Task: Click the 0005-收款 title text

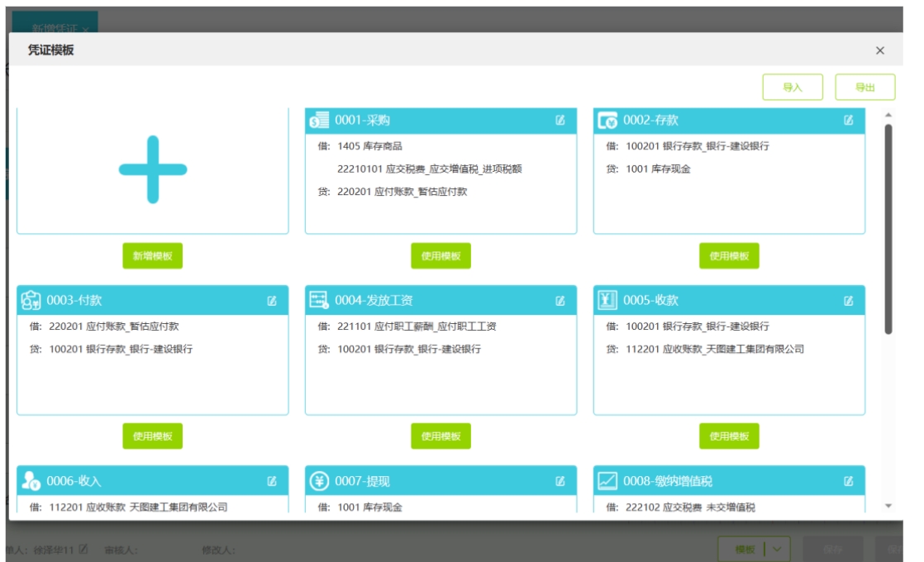Action: (x=650, y=301)
